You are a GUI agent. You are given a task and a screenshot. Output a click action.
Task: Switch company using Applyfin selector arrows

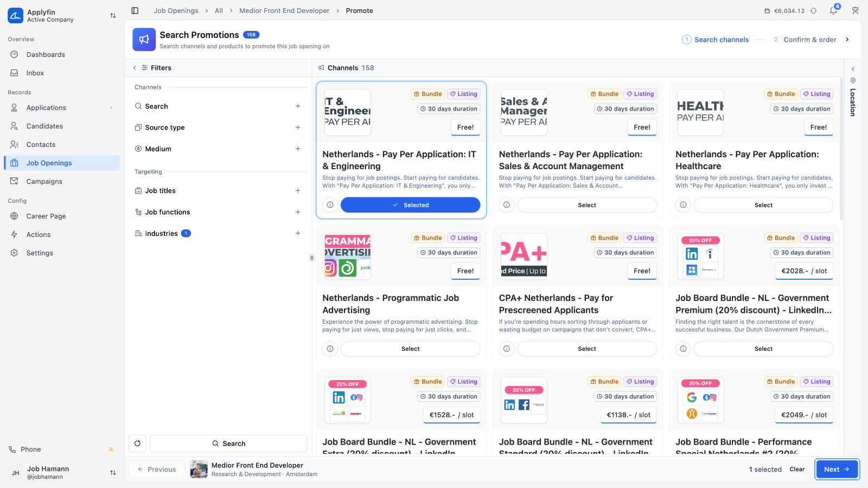(113, 16)
